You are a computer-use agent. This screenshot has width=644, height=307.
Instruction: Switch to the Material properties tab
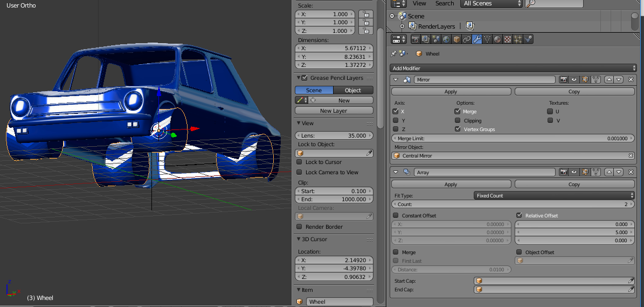[497, 39]
